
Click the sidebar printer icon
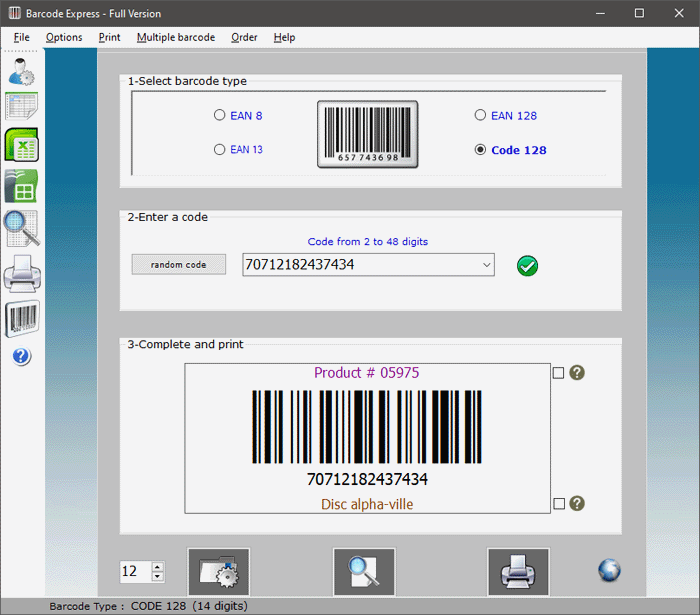22,274
